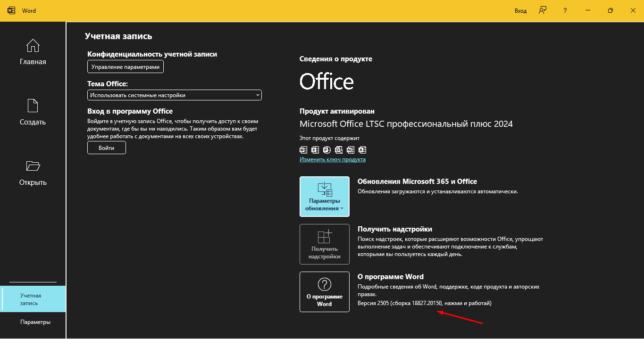Image resolution: width=644 pixels, height=339 pixels.
Task: Click the Получить надстройки heading text
Action: click(x=395, y=229)
